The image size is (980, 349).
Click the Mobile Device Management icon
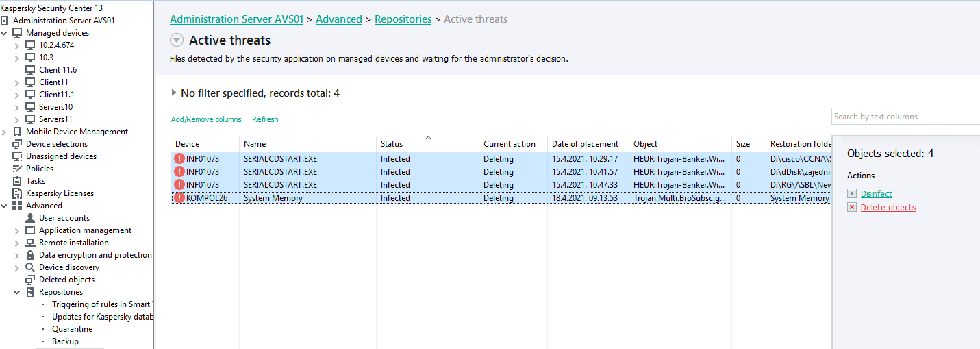17,132
